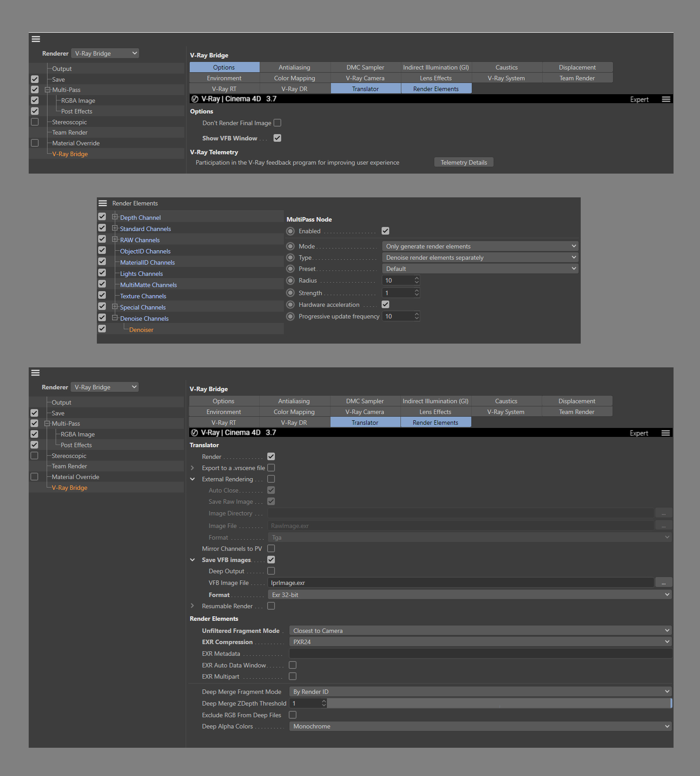Enable Export to a .vrscene file
This screenshot has width=700, height=776.
[271, 468]
